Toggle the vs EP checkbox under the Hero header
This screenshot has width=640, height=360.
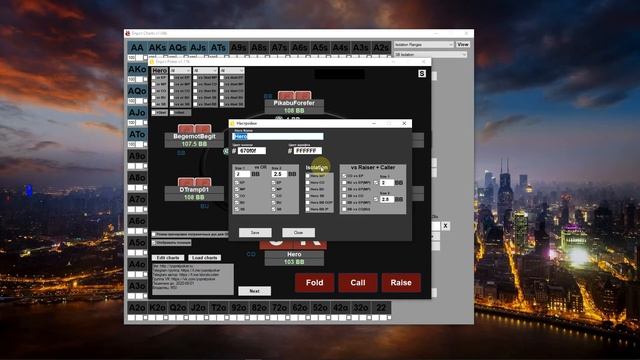pyautogui.click(x=153, y=78)
